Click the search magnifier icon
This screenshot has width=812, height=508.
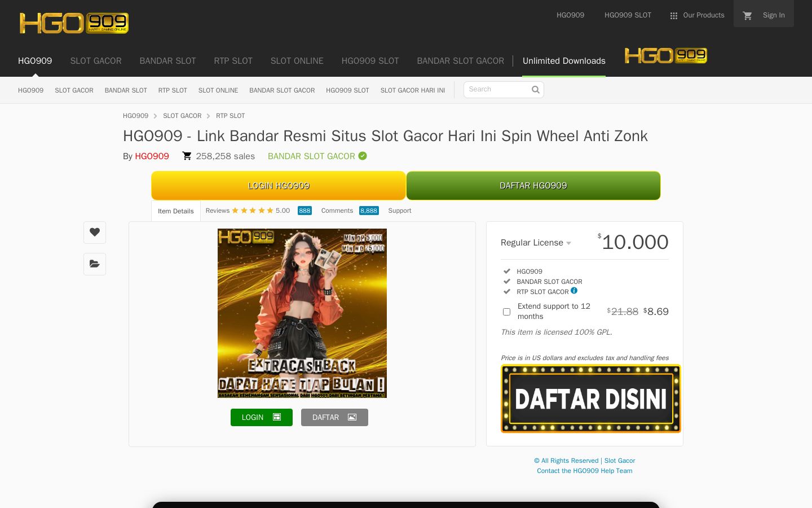click(536, 90)
